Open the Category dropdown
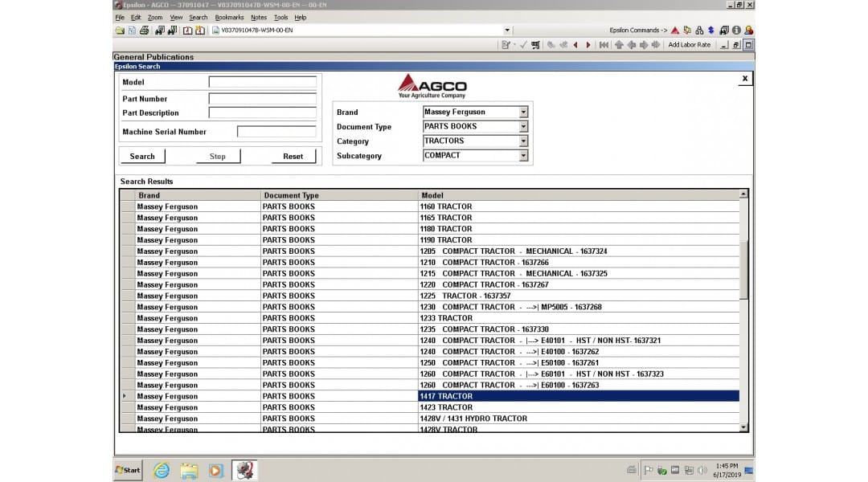The image size is (868, 482). click(523, 141)
